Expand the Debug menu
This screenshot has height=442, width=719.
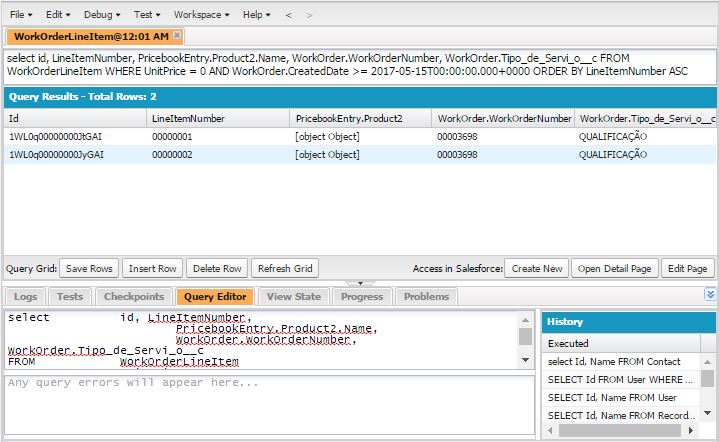pos(102,15)
